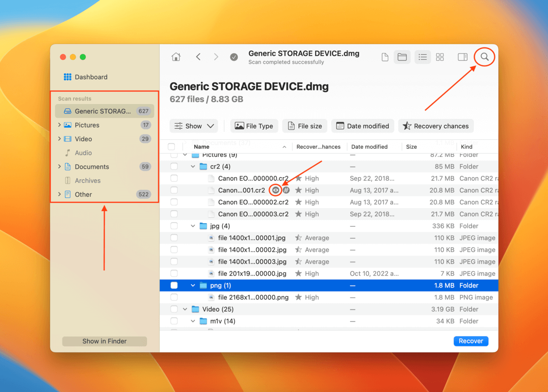Switch to the folder tree view icon
548x392 pixels.
pos(402,57)
